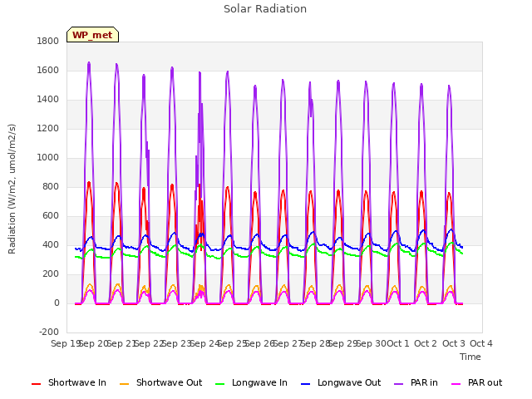Toggle the Shortwave In legend entry
This screenshot has width=532, height=399.
click(x=69, y=382)
